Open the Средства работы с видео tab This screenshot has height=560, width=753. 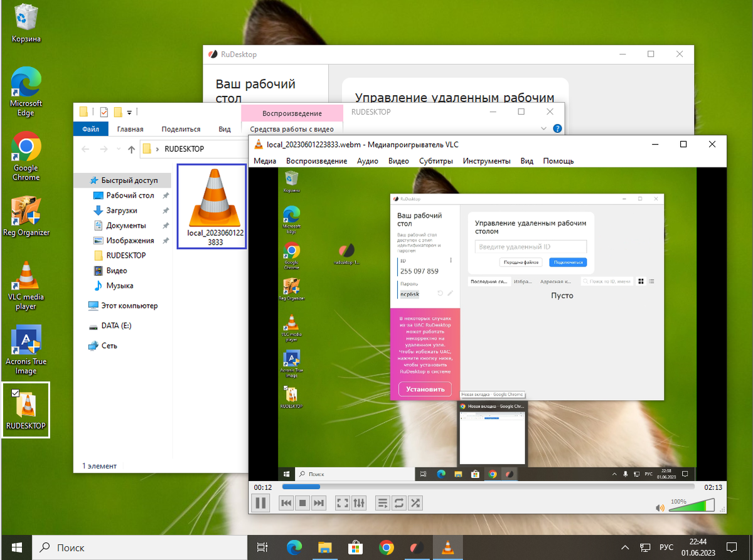tap(292, 129)
